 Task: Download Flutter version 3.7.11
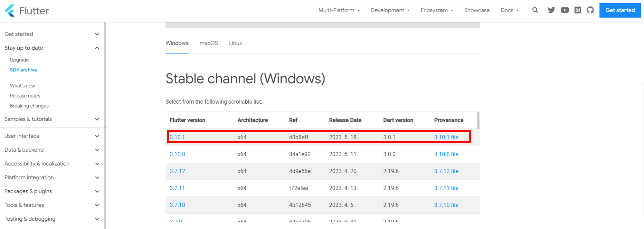pyautogui.click(x=177, y=188)
